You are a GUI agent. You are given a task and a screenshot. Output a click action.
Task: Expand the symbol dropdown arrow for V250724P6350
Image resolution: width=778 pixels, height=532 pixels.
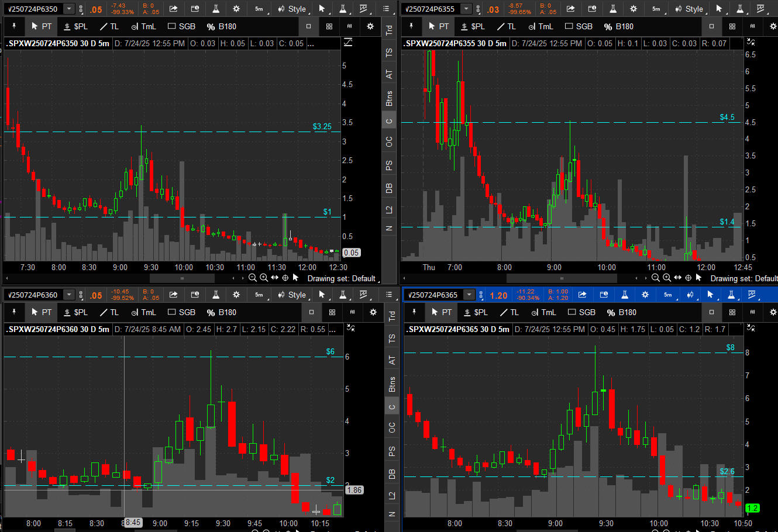click(70, 9)
